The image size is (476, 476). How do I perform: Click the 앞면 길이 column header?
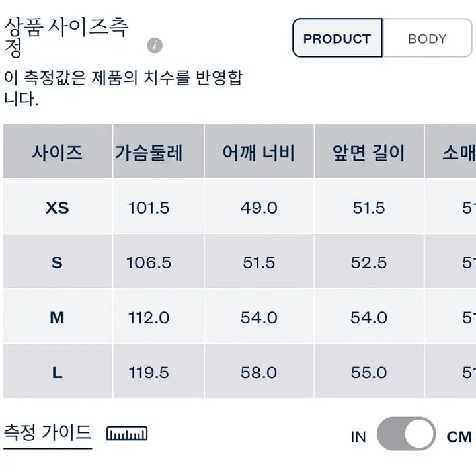(368, 153)
